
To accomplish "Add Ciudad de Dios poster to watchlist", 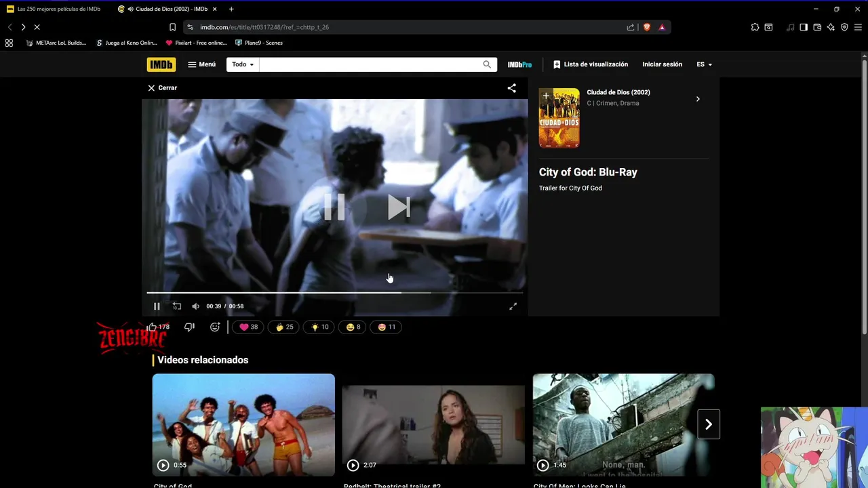I will [x=546, y=96].
